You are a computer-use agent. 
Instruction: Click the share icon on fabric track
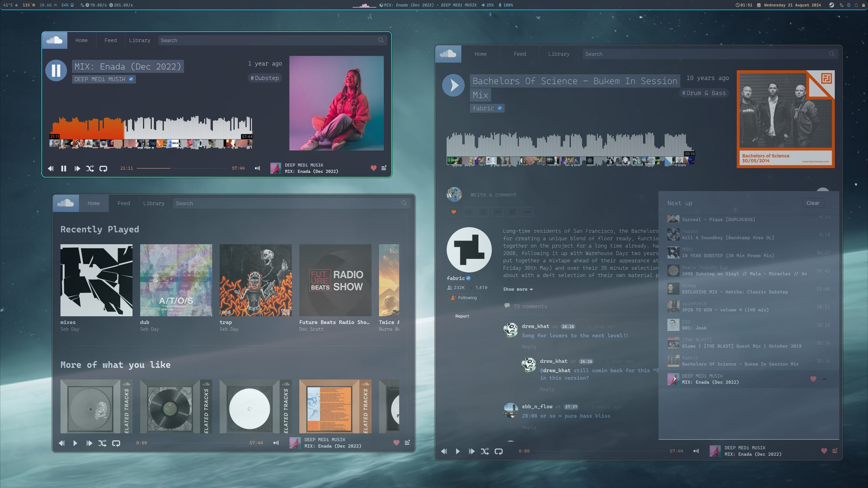[483, 212]
